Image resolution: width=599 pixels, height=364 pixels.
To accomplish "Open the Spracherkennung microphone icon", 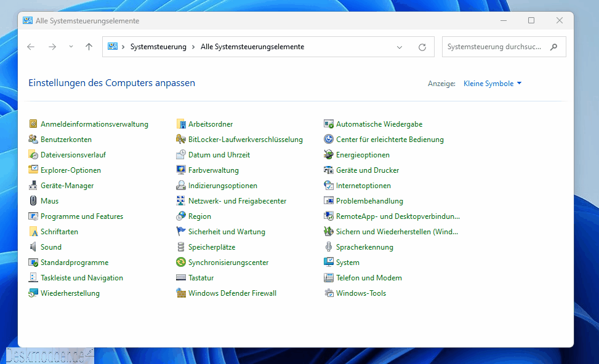I will click(x=329, y=247).
